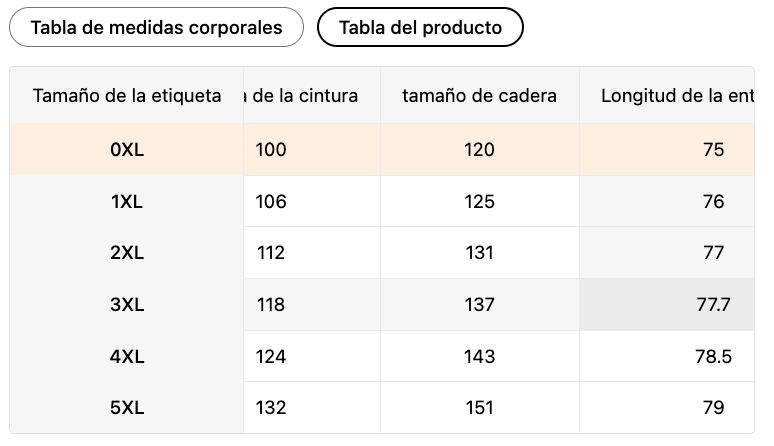Click the tamaño de cadera column header
This screenshot has width=774, height=446.
pos(479,95)
